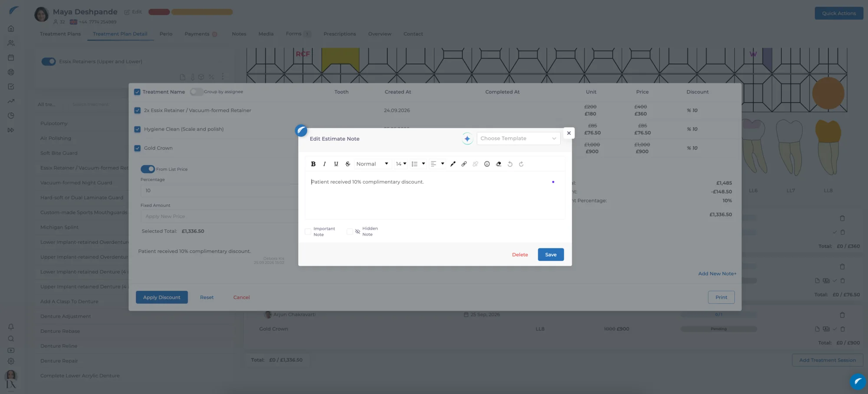Viewport: 868px width, 394px height.
Task: Open the Choose Template dropdown
Action: [x=518, y=138]
